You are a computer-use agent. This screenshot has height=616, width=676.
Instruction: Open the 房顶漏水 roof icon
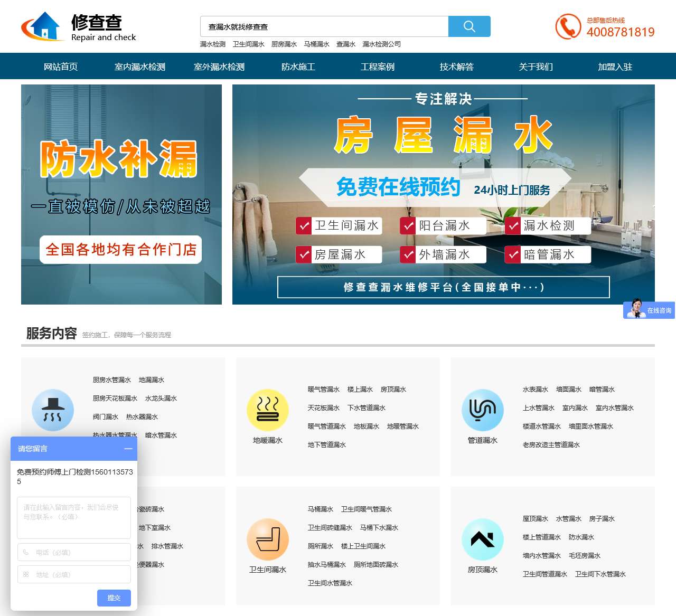coord(483,539)
